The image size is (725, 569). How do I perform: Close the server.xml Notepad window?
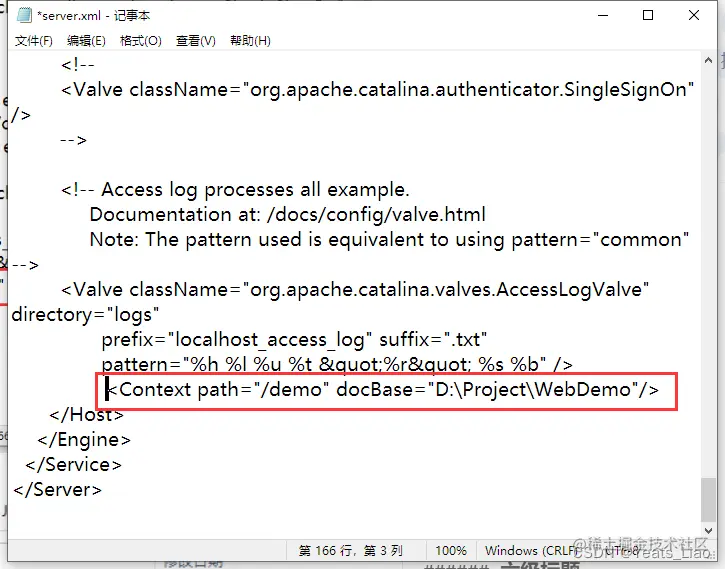click(694, 15)
